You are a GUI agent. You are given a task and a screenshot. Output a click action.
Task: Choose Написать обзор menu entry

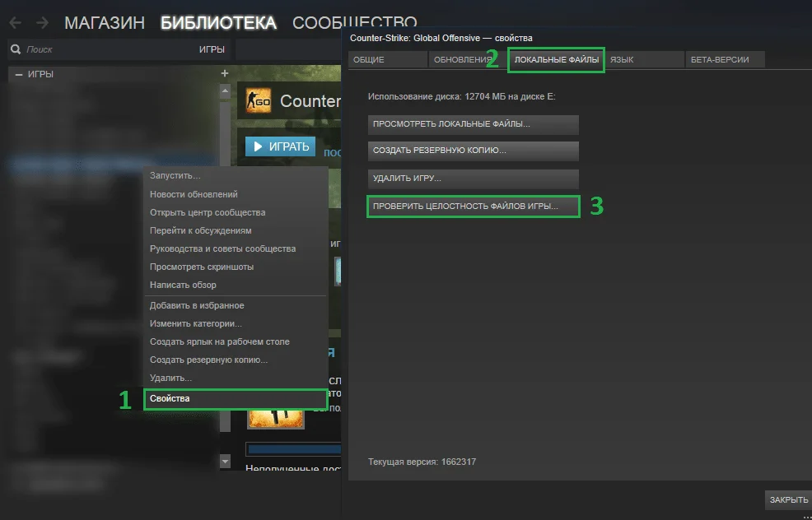click(x=236, y=285)
